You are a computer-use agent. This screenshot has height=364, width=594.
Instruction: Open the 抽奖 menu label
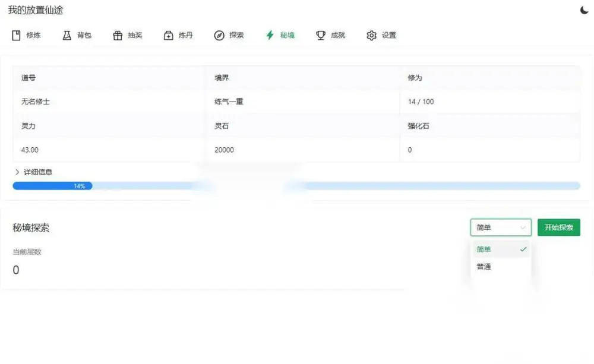point(135,35)
